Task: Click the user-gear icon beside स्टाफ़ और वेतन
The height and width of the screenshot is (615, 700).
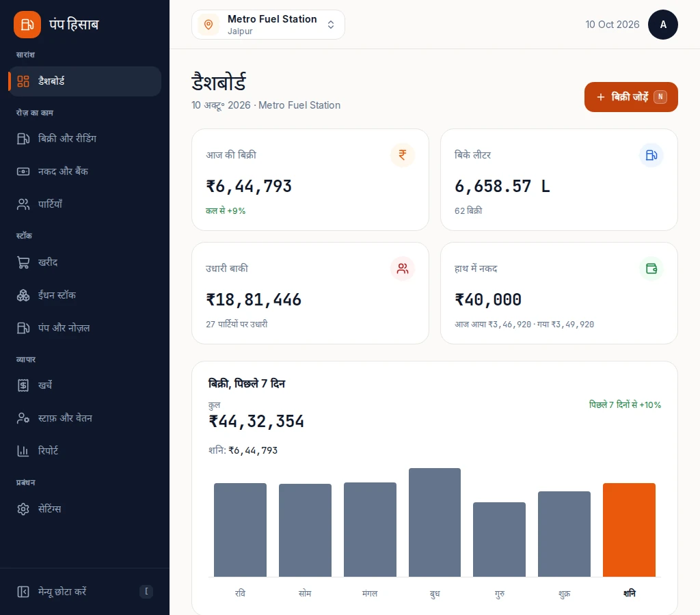Action: [23, 418]
